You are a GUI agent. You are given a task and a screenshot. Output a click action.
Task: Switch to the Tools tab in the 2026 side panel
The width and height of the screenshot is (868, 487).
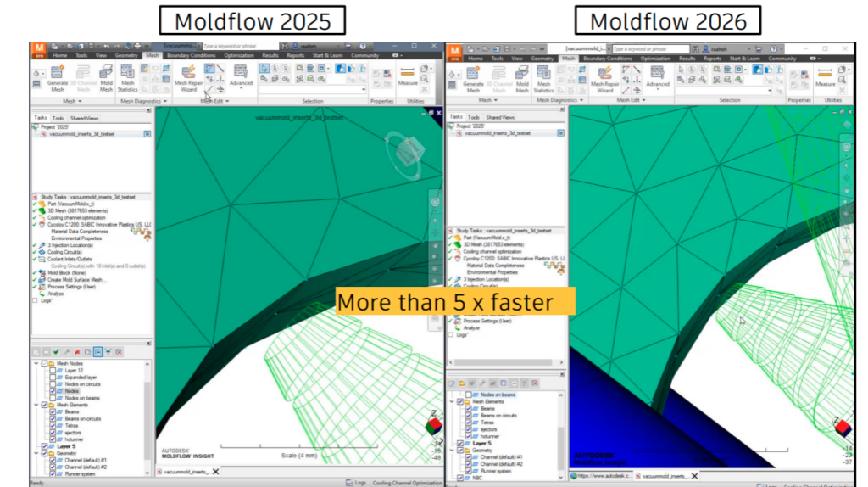473,117
